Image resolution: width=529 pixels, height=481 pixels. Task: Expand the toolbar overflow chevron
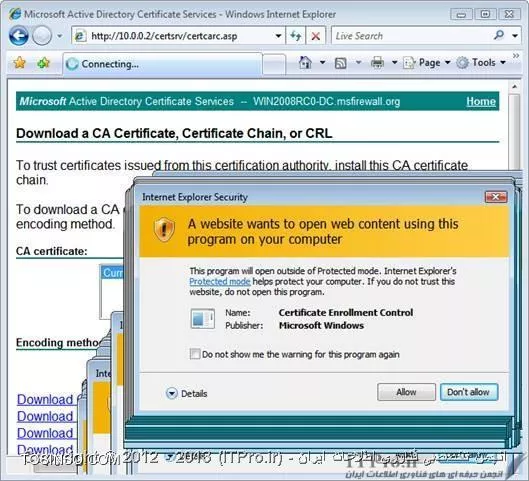(516, 56)
